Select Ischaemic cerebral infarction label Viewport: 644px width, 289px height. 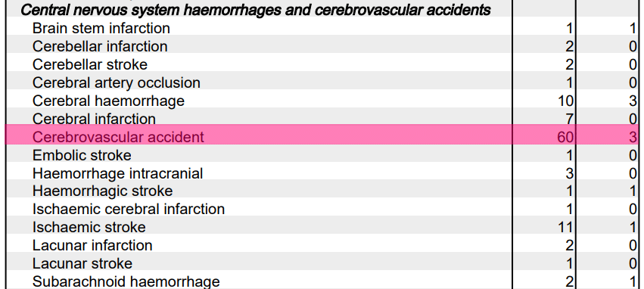tap(129, 209)
